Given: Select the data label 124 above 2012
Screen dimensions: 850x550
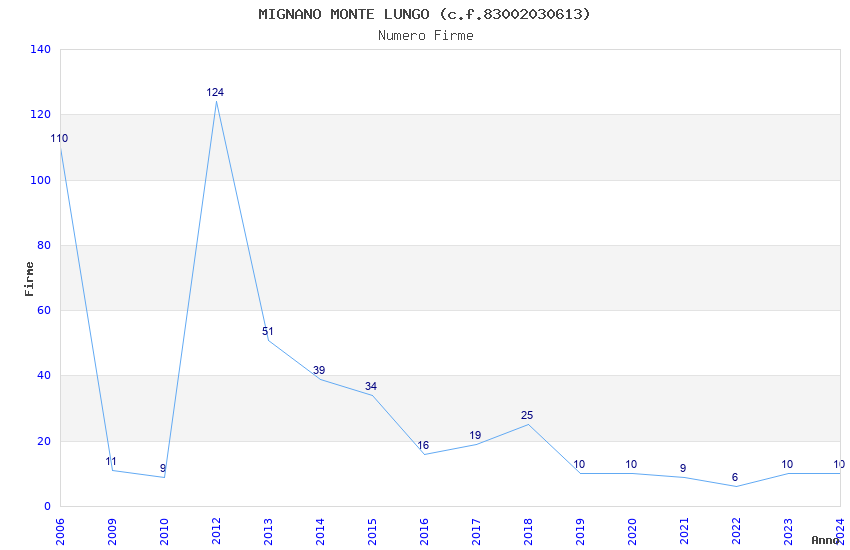Looking at the screenshot, I should (x=215, y=92).
